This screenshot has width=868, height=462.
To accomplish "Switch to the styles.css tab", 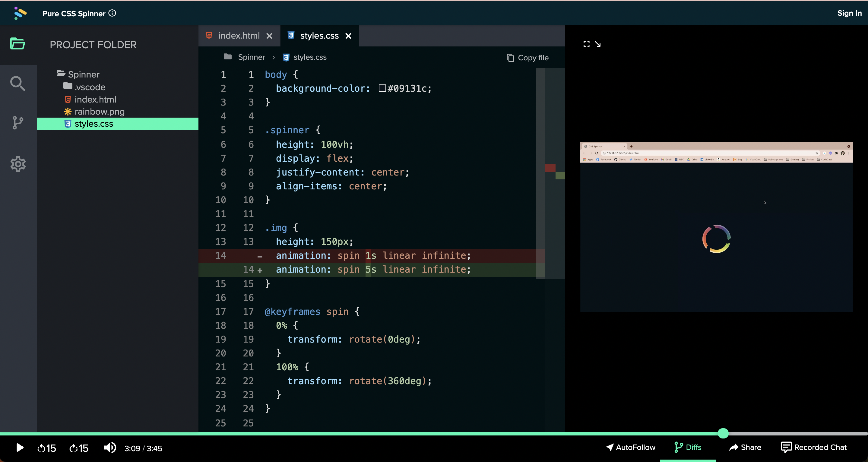I will tap(319, 36).
